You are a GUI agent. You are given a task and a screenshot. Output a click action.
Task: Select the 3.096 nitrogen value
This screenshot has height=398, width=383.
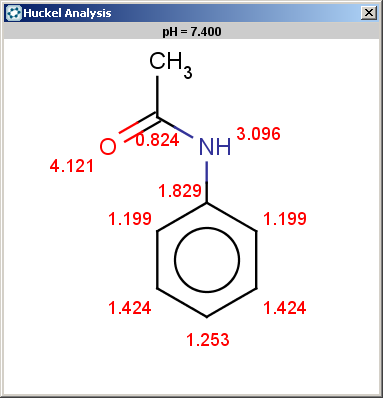pos(259,134)
